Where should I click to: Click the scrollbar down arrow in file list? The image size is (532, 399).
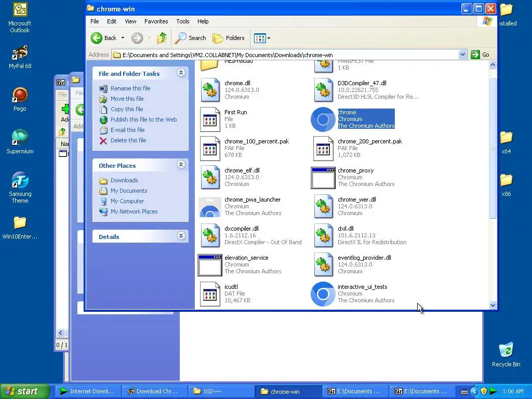pos(493,305)
